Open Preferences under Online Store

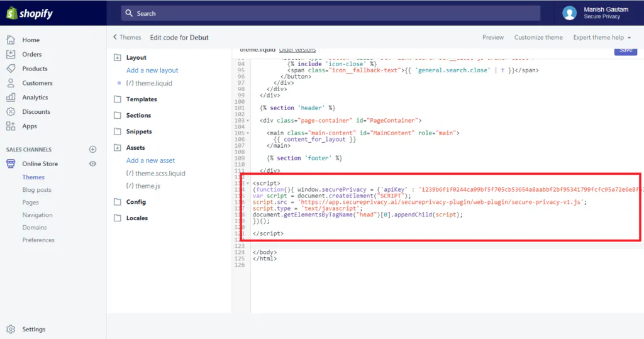click(38, 240)
